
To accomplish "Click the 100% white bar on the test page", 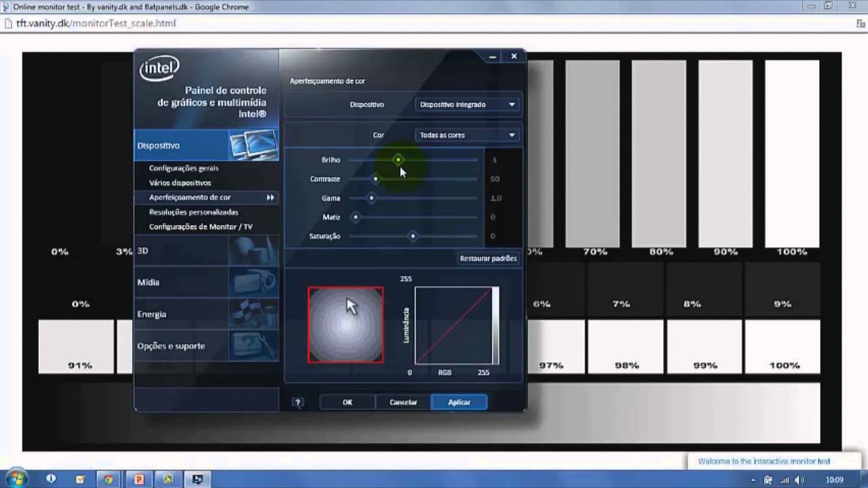I will click(792, 154).
